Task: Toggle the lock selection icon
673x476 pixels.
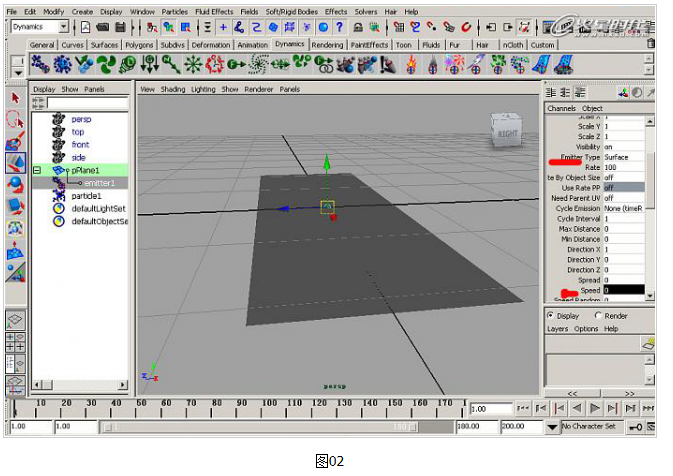Action: pyautogui.click(x=358, y=27)
